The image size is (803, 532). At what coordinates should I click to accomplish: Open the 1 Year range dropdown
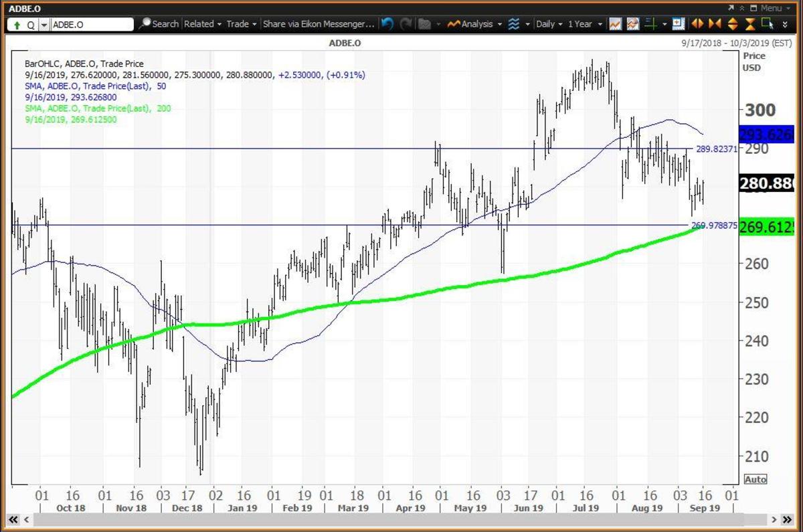[x=584, y=24]
